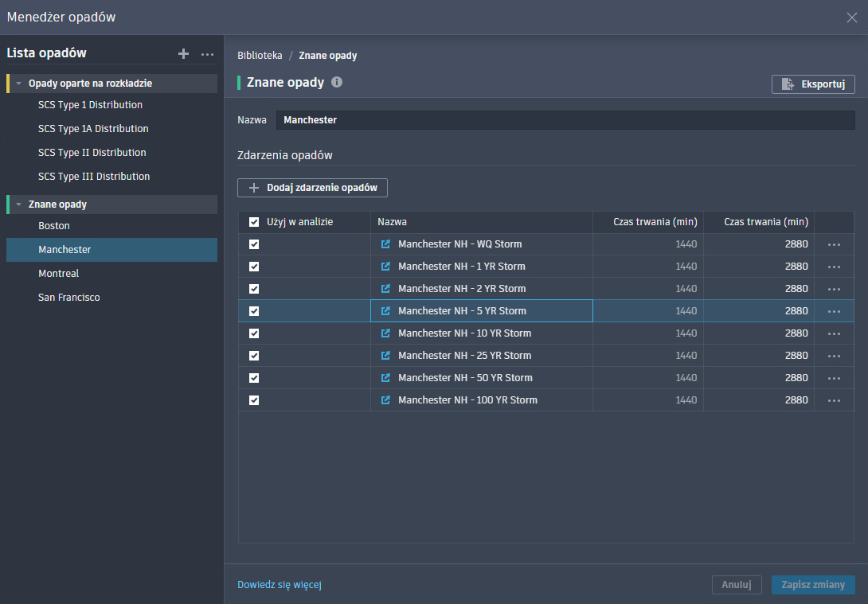
Task: Uncheck the 100 YR Storm analysis checkbox
Action: coord(254,400)
